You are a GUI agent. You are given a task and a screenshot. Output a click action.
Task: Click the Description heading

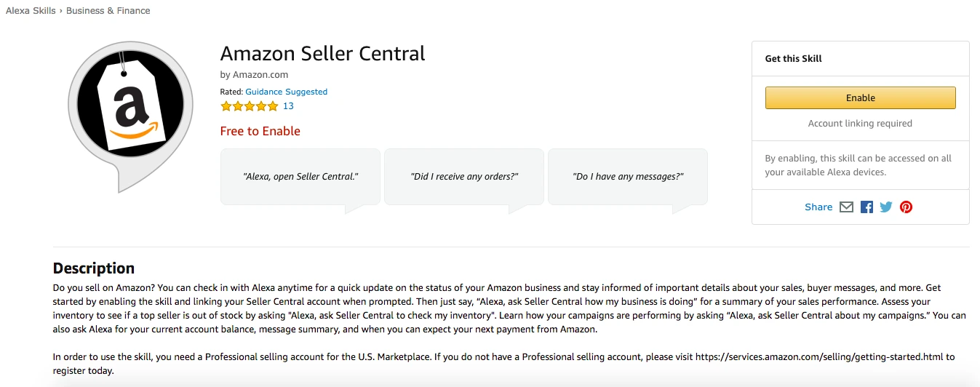(x=94, y=268)
